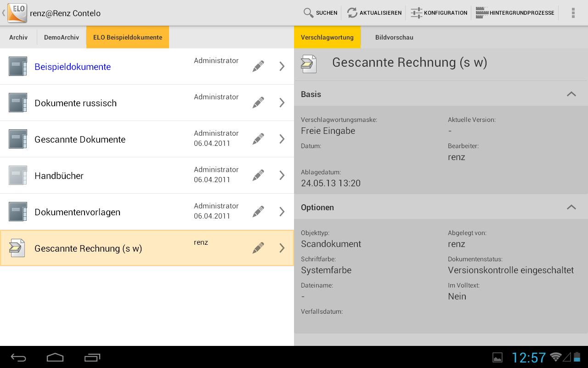
Task: Switch to the Bildvorschau tab
Action: pyautogui.click(x=394, y=37)
